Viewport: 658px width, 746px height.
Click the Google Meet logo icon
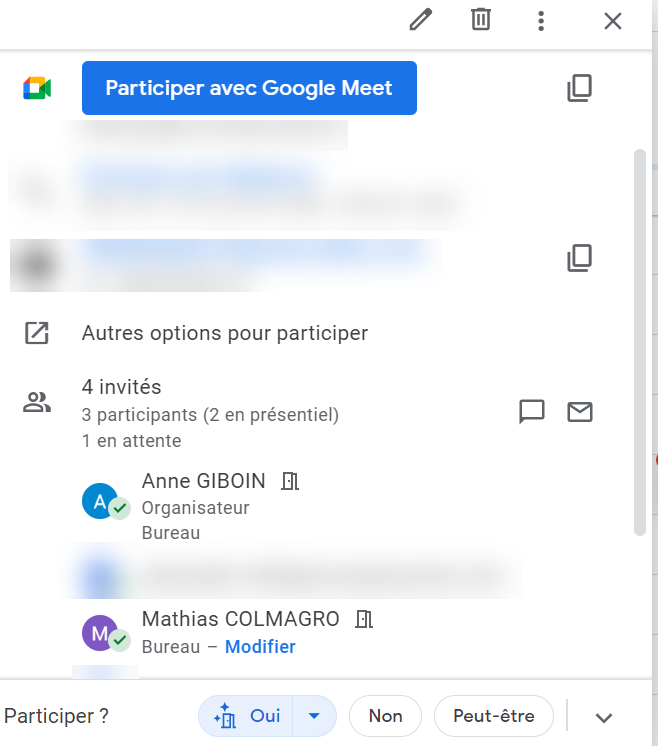point(37,88)
